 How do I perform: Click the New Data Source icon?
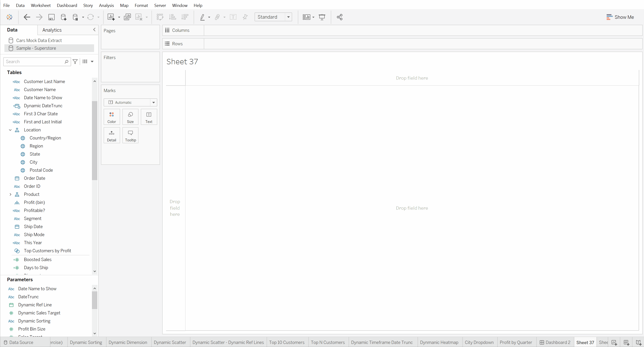(x=64, y=17)
